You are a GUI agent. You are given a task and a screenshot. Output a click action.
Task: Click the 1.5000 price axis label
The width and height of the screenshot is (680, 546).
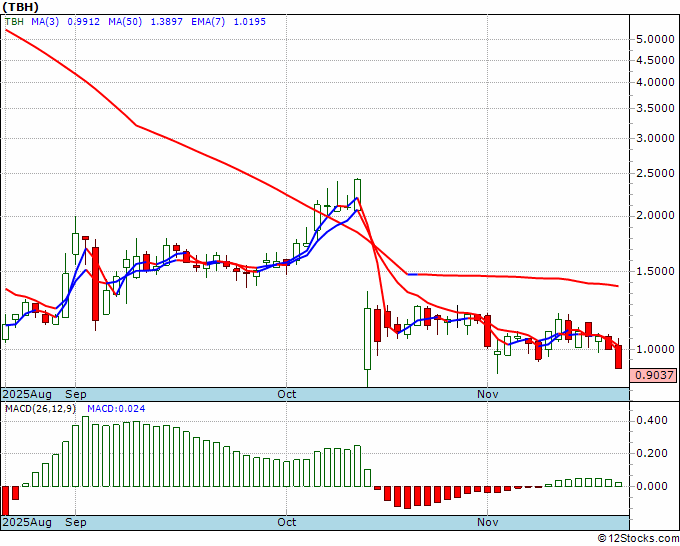point(655,271)
